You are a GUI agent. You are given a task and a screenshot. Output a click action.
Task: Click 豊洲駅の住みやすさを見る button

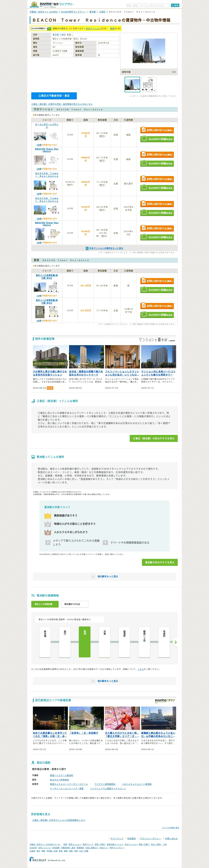pyautogui.click(x=160, y=562)
